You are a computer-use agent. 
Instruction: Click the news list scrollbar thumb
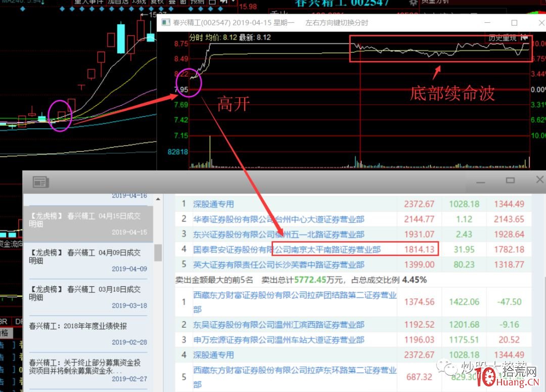click(x=158, y=252)
